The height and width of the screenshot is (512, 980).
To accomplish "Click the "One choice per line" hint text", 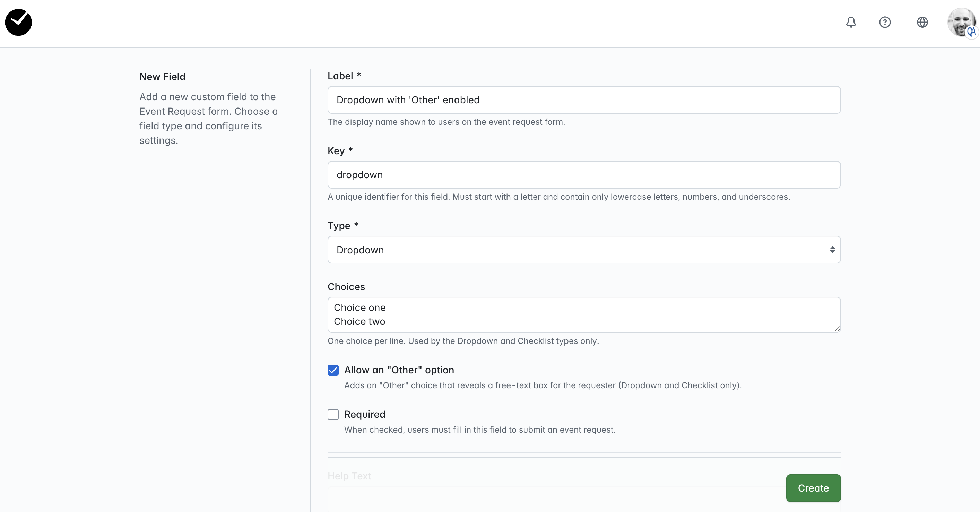I will click(463, 341).
